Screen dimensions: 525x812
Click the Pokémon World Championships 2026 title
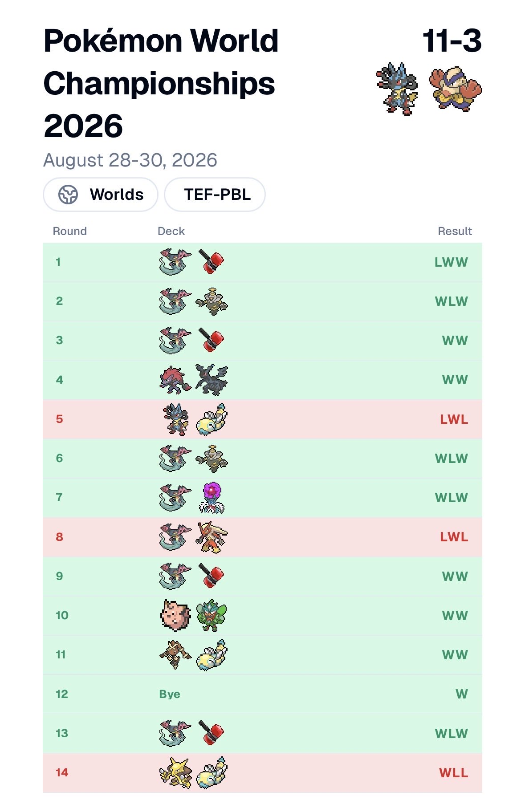coord(161,83)
